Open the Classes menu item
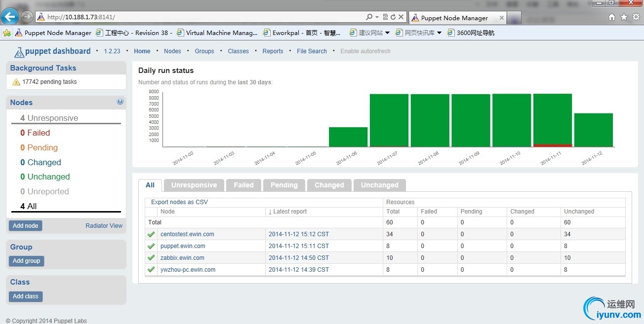The image size is (644, 324). point(239,51)
